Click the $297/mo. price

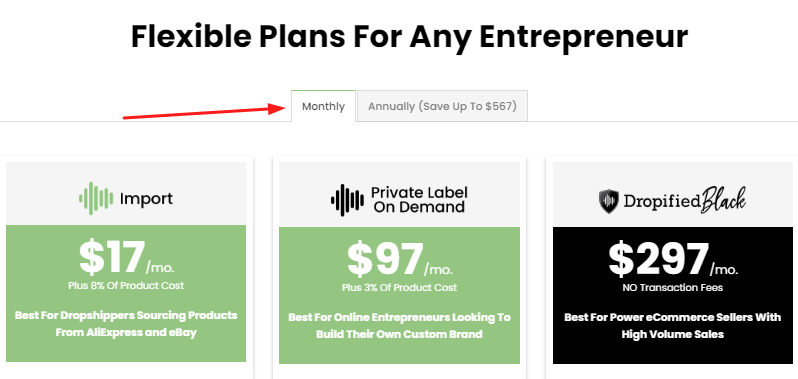tap(673, 259)
